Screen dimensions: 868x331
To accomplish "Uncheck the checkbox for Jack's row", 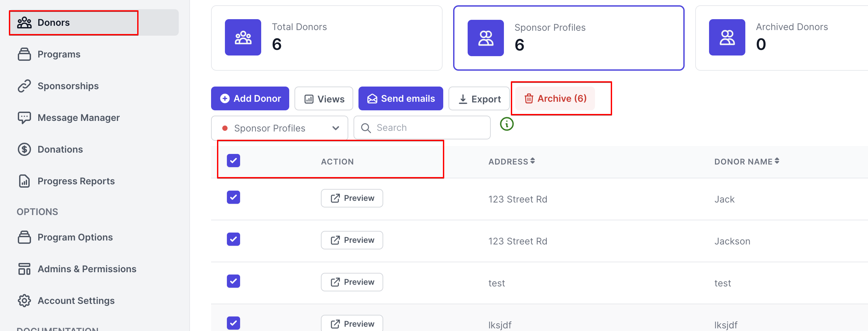I will pyautogui.click(x=233, y=198).
